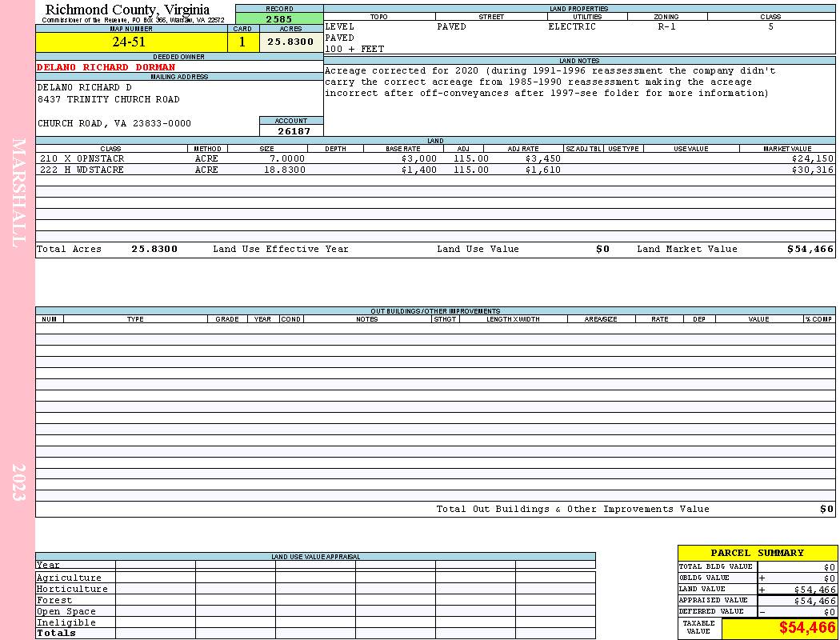Click the Totals row label
840x640 pixels.
(x=56, y=633)
